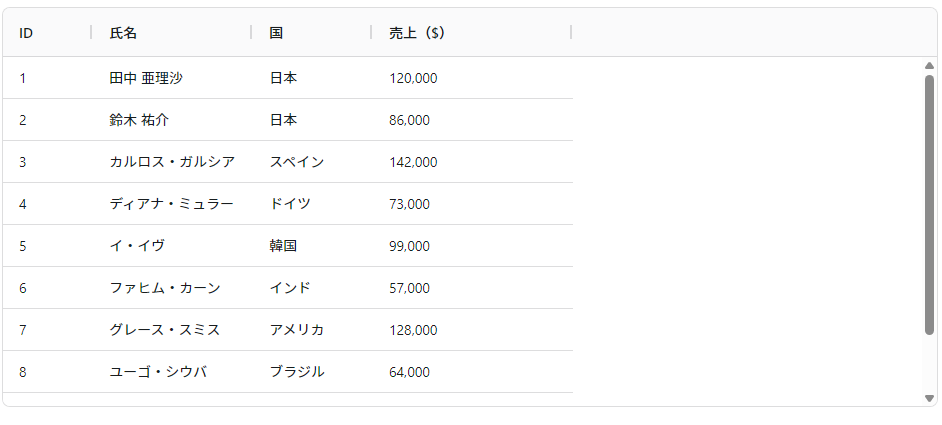Click the 売上（$） column header
942x425 pixels.
coord(471,33)
